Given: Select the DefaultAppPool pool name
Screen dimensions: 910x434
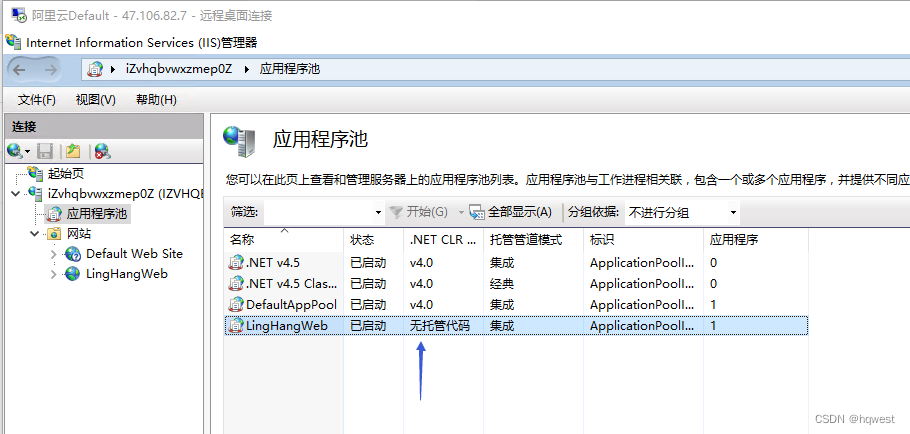Looking at the screenshot, I should pyautogui.click(x=291, y=305).
